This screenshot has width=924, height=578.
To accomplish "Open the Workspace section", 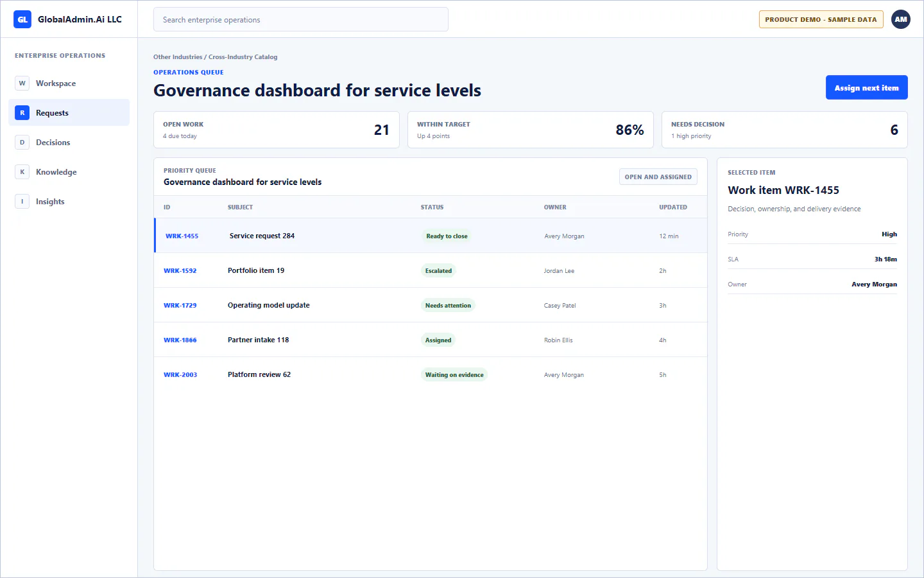I will point(69,83).
